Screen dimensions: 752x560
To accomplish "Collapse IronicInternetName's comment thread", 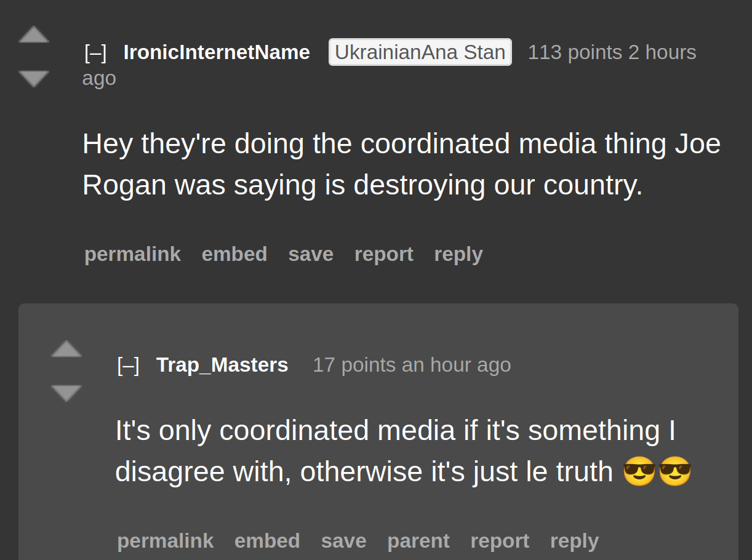I will coord(95,52).
